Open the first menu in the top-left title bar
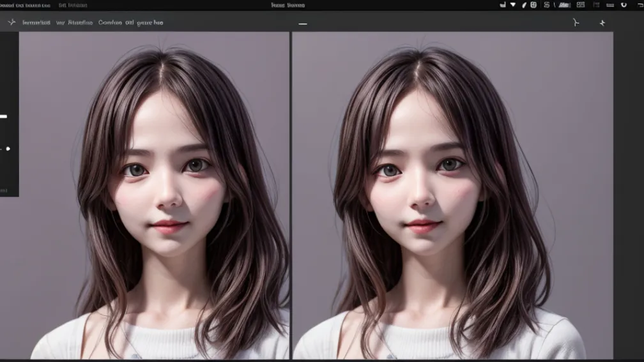The width and height of the screenshot is (644, 362). coord(25,5)
